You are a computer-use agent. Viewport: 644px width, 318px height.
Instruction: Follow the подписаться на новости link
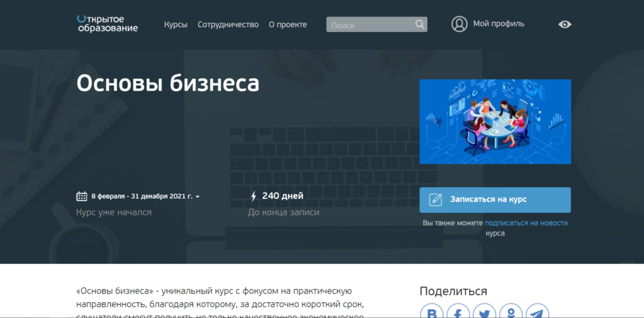pyautogui.click(x=526, y=223)
